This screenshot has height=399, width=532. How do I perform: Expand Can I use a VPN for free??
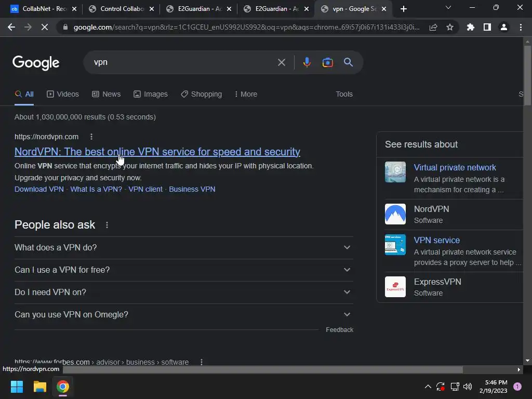[x=183, y=270]
